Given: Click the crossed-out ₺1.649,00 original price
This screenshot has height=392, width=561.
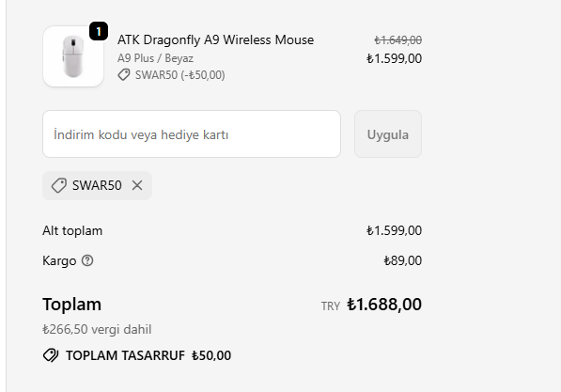Looking at the screenshot, I should click(397, 39).
